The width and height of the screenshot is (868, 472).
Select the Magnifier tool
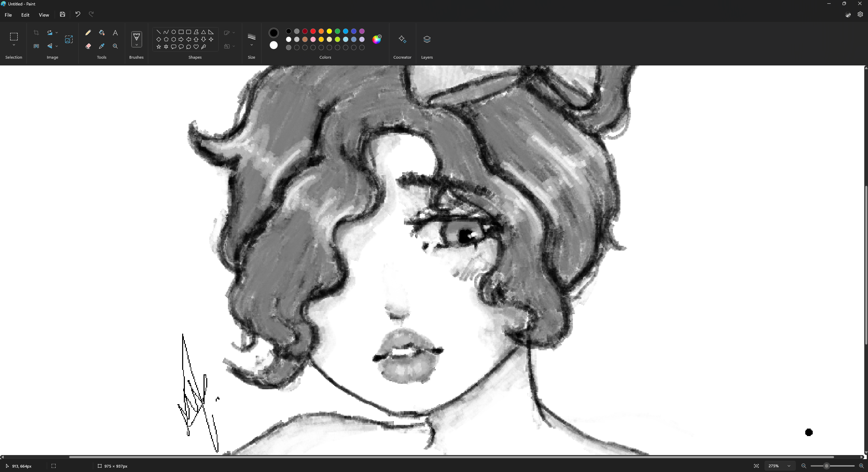(x=115, y=46)
